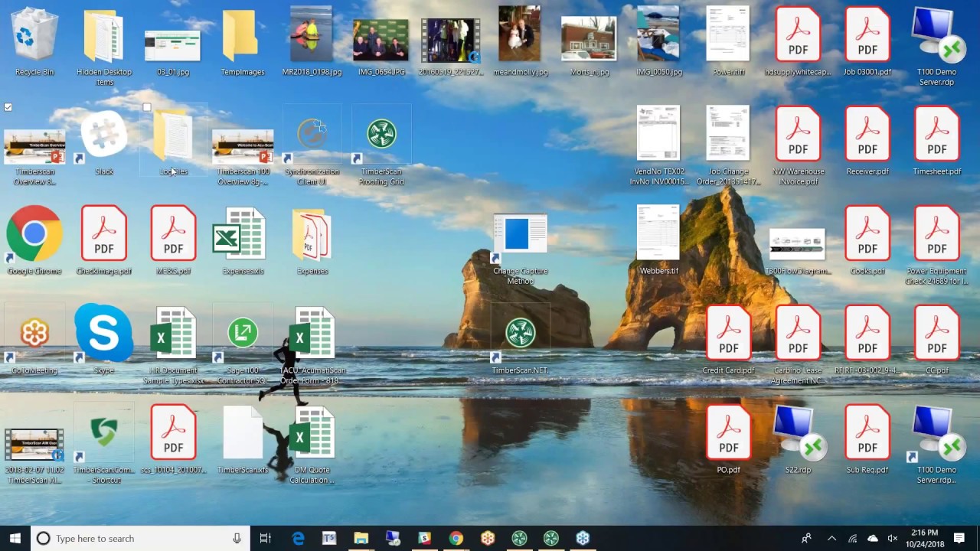Select the TempImages folder
The height and width of the screenshot is (551, 980).
(x=243, y=42)
